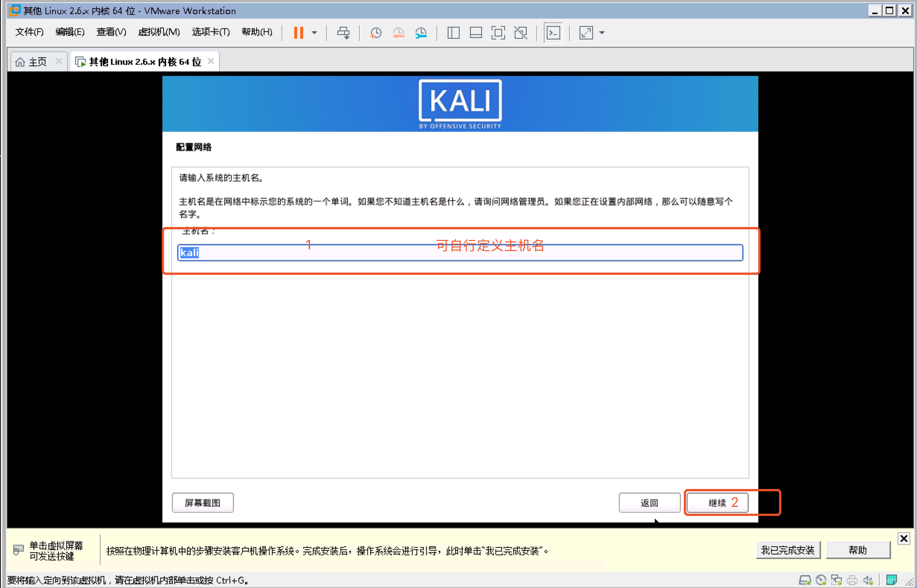Toggle the console view button
This screenshot has height=588, width=917.
[553, 33]
